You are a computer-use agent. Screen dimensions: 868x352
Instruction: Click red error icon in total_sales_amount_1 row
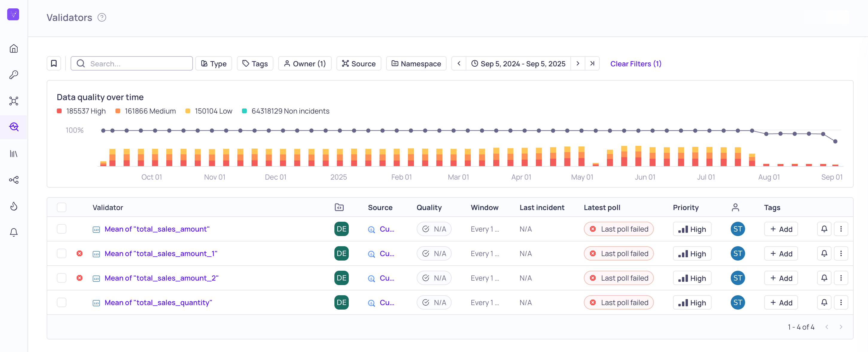tap(80, 253)
